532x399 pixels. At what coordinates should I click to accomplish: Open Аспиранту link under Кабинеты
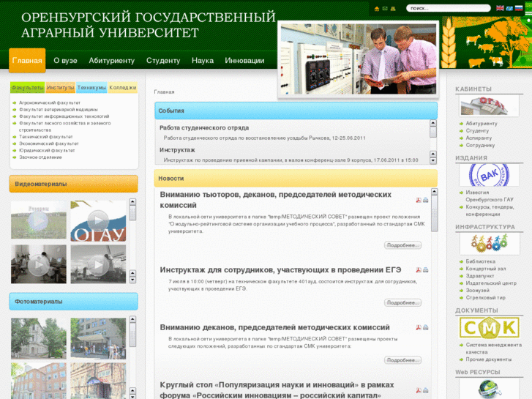click(479, 138)
